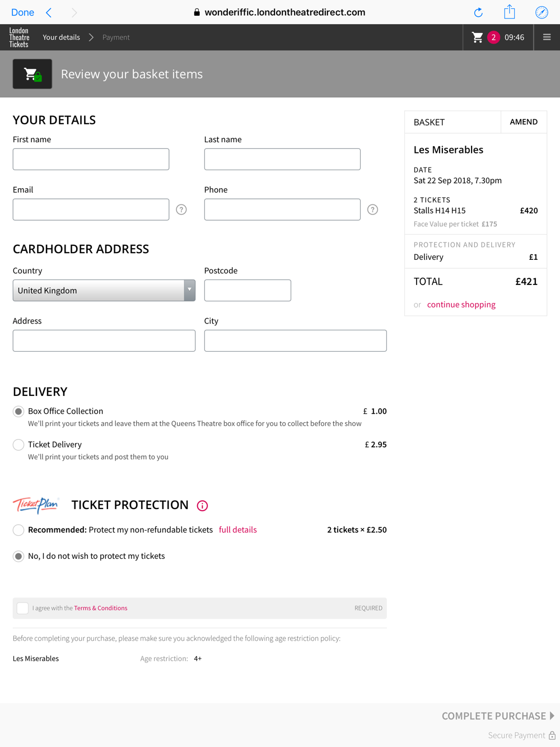Choose Recommended ticket protection radio button

tap(18, 530)
